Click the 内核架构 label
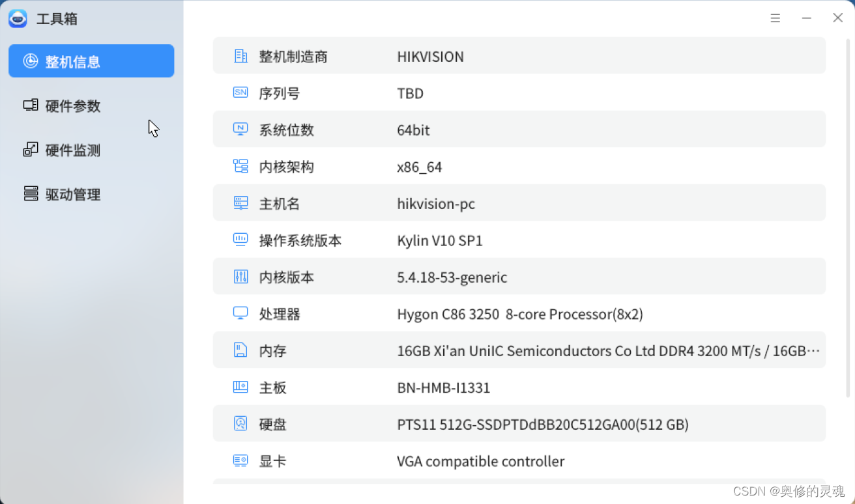This screenshot has width=855, height=504. pos(287,167)
